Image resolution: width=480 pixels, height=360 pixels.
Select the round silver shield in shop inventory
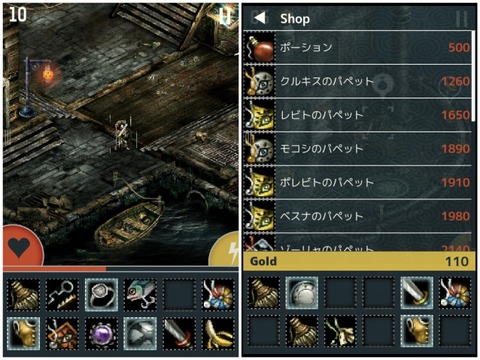302,292
